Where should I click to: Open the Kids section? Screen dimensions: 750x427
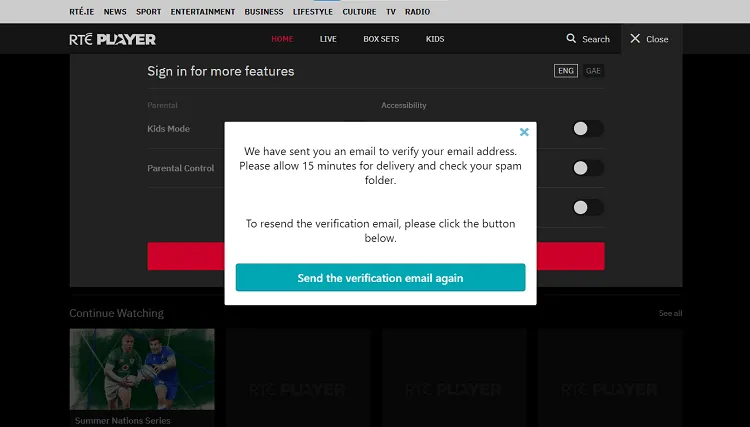pyautogui.click(x=435, y=39)
